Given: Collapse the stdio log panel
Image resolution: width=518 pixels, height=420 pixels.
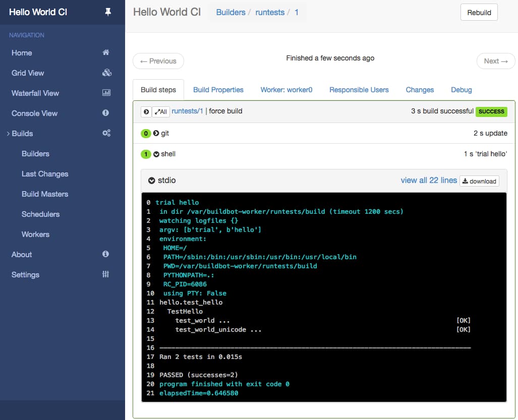Looking at the screenshot, I should coord(152,181).
